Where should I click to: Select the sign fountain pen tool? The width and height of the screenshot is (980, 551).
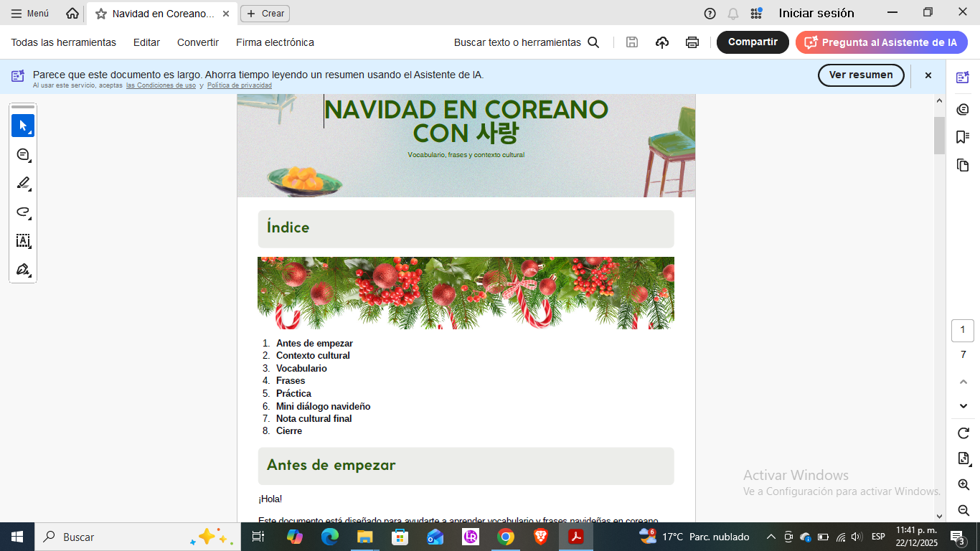[23, 270]
